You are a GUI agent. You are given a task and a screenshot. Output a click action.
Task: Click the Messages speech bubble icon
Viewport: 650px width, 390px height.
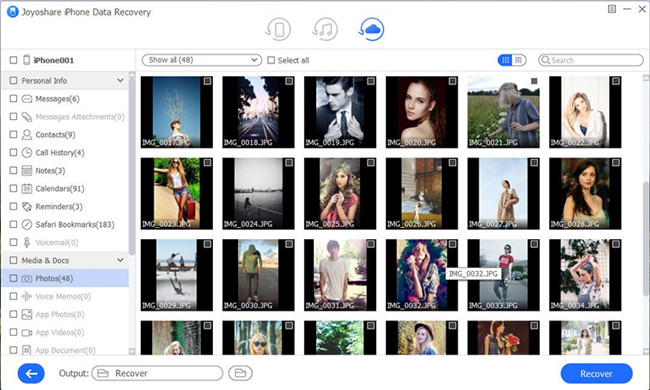[27, 99]
